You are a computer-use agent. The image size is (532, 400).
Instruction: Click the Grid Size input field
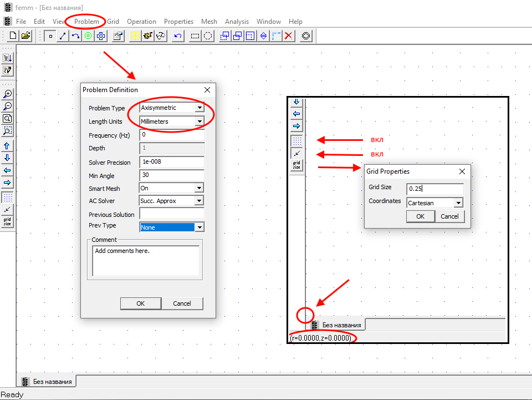(435, 189)
